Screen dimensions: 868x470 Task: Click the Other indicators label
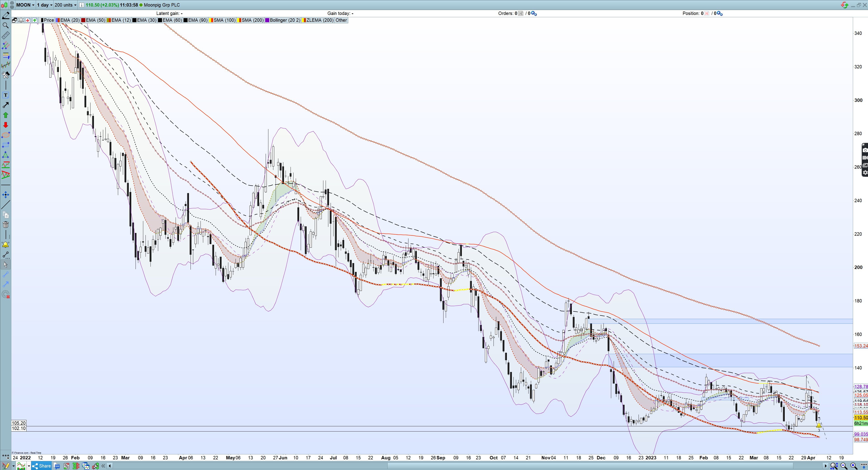(341, 20)
